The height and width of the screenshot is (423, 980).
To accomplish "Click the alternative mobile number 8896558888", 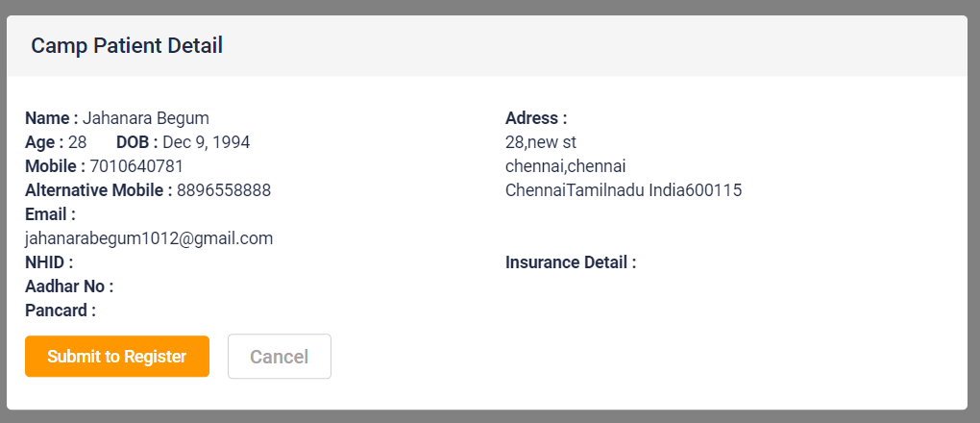I will [x=224, y=190].
